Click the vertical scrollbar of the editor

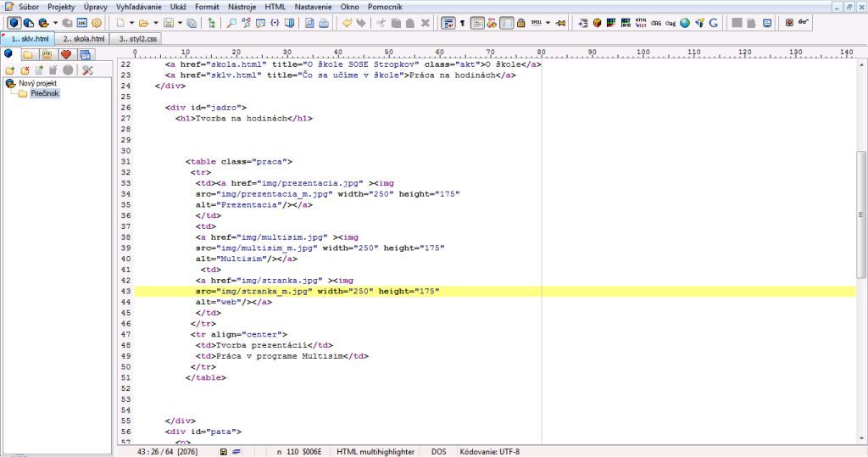[861, 249]
